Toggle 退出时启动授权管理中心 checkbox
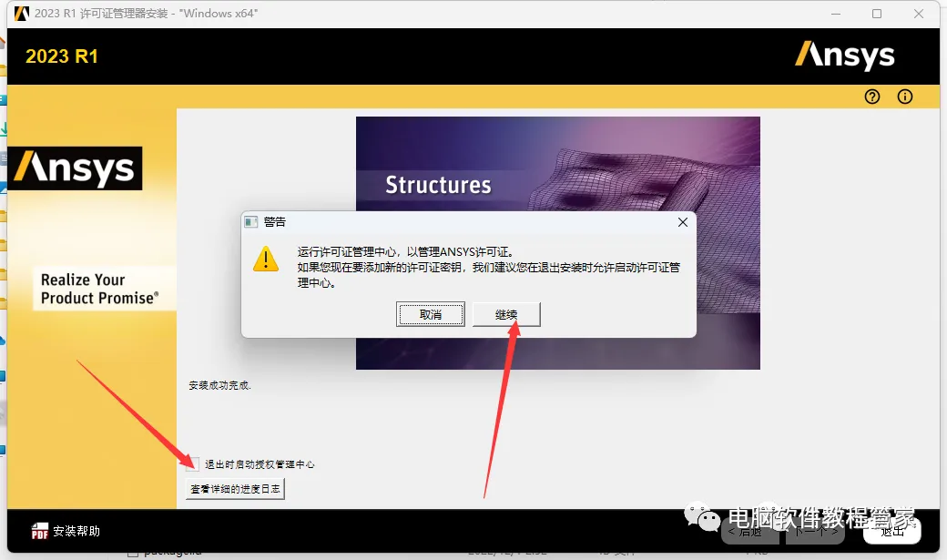 click(x=192, y=464)
